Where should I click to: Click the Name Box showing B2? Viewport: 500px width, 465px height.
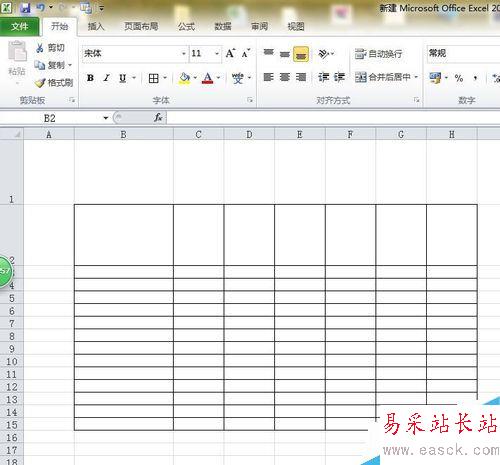click(x=51, y=118)
